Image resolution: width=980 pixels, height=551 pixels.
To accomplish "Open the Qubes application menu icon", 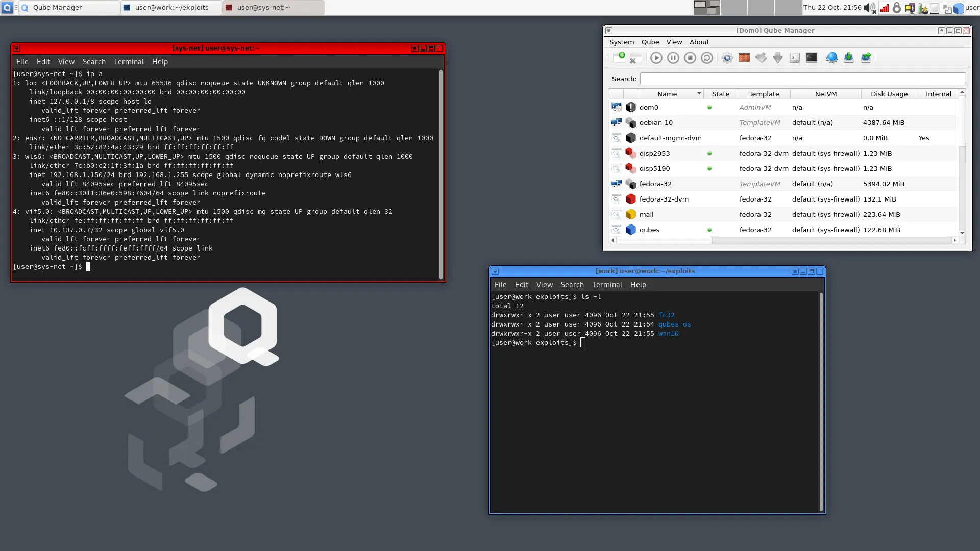I will click(7, 8).
